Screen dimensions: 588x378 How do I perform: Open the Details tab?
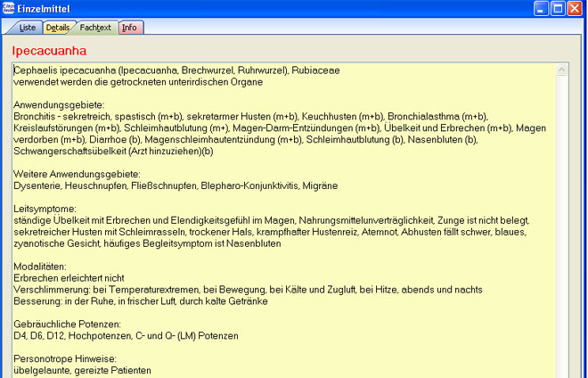(58, 28)
